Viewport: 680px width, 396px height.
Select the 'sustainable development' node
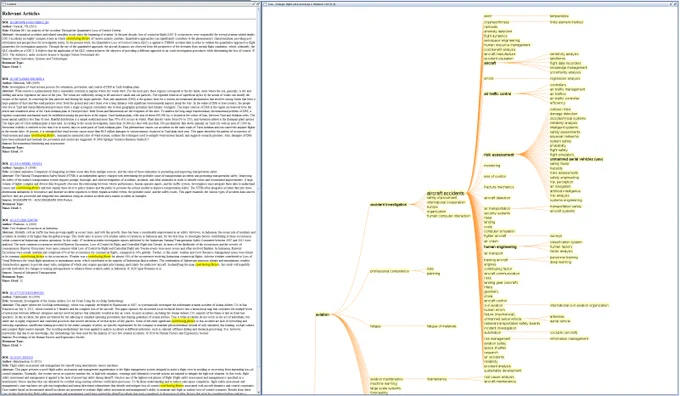tap(503, 371)
